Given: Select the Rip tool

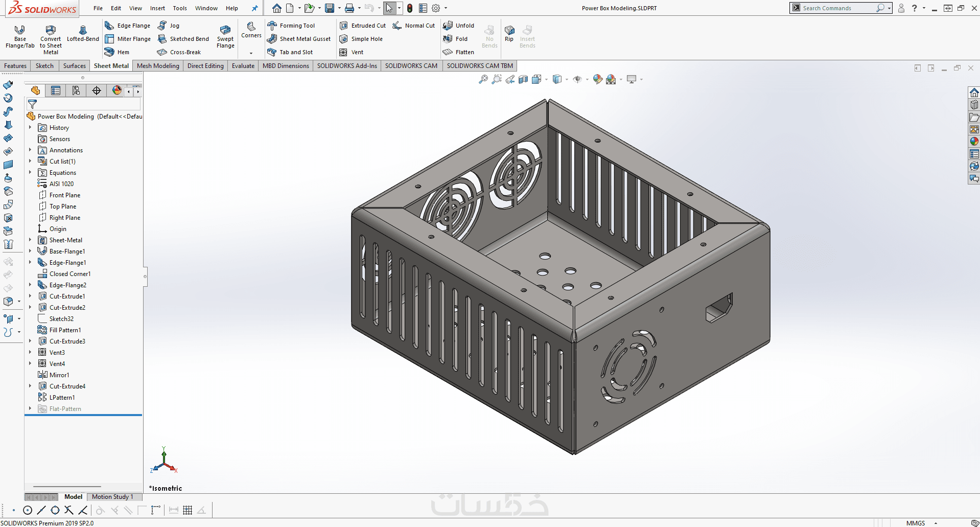Looking at the screenshot, I should 509,34.
